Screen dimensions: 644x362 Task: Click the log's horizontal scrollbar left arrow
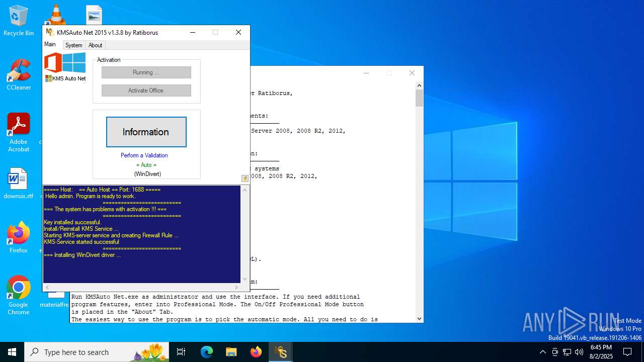(x=46, y=288)
